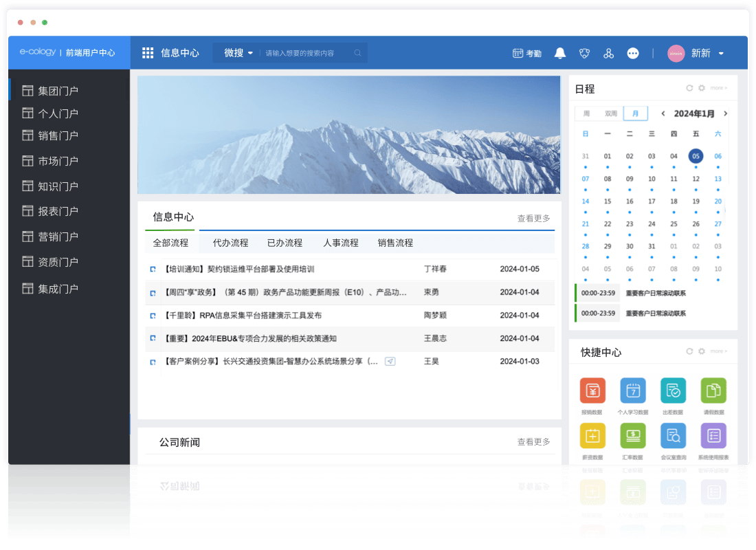Screen dimensions: 756x550
Task: Click the more options ellipsis bubble icon
Action: pos(633,53)
